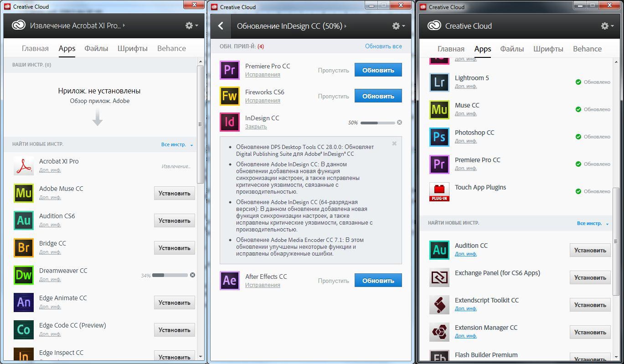The height and width of the screenshot is (364, 624).
Task: Expand the 'Обновление InDesign CC (50%)' header title
Action: pyautogui.click(x=292, y=26)
